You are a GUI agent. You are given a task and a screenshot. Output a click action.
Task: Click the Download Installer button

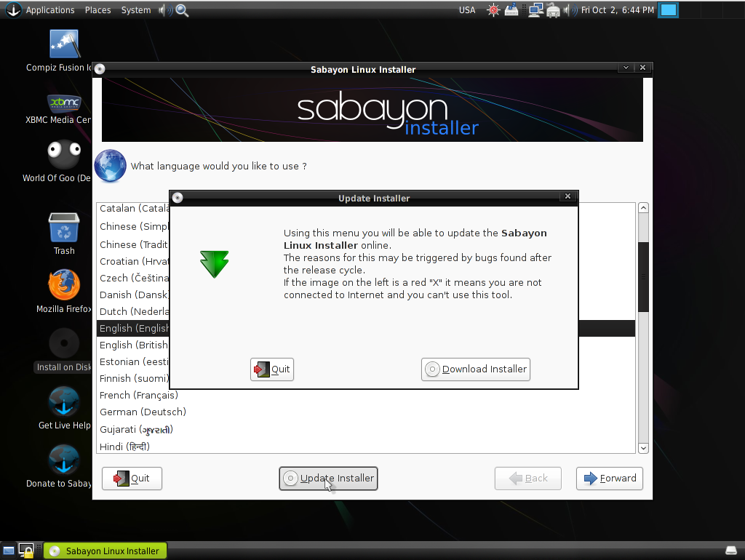click(x=476, y=369)
